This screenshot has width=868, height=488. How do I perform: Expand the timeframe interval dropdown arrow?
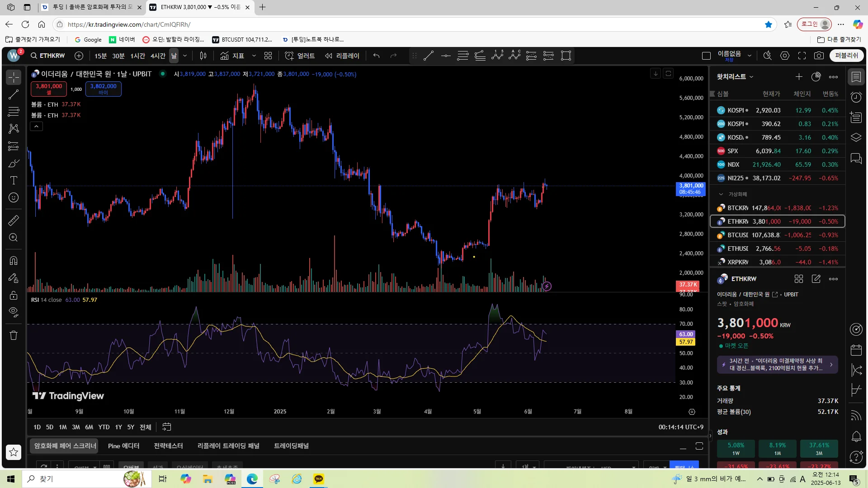click(x=185, y=56)
